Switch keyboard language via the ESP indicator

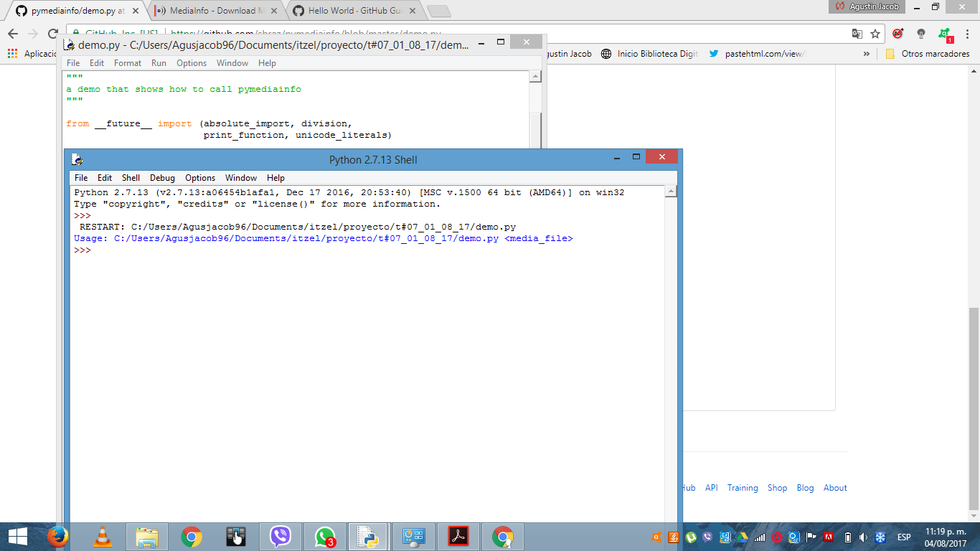(904, 537)
